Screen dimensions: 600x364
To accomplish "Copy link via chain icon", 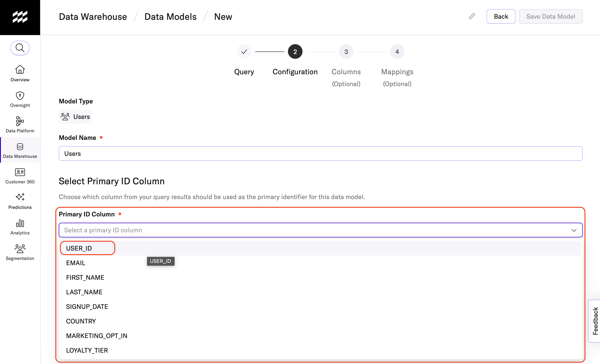I will tap(472, 16).
